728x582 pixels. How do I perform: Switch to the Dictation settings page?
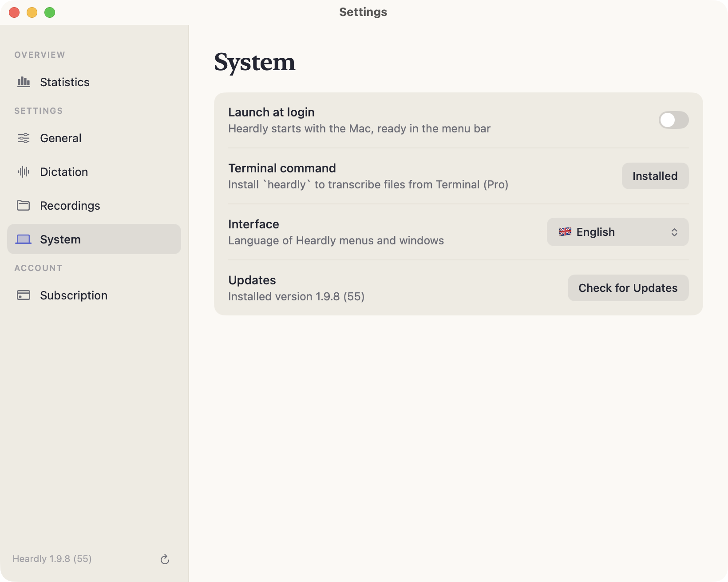(x=94, y=172)
